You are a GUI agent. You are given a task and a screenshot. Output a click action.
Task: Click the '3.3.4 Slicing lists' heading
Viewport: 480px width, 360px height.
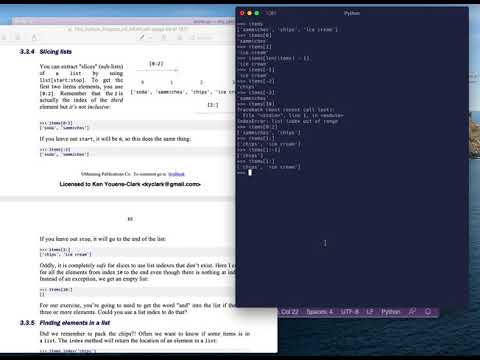46,51
